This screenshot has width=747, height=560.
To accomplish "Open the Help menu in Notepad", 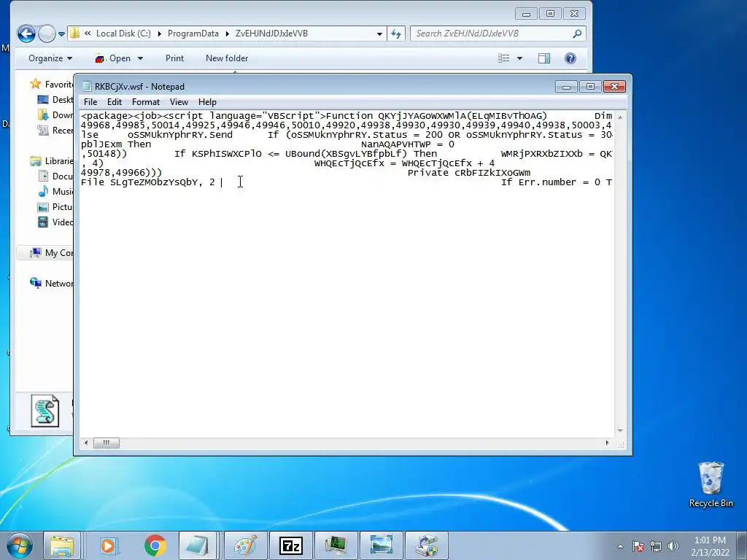I will click(x=207, y=102).
